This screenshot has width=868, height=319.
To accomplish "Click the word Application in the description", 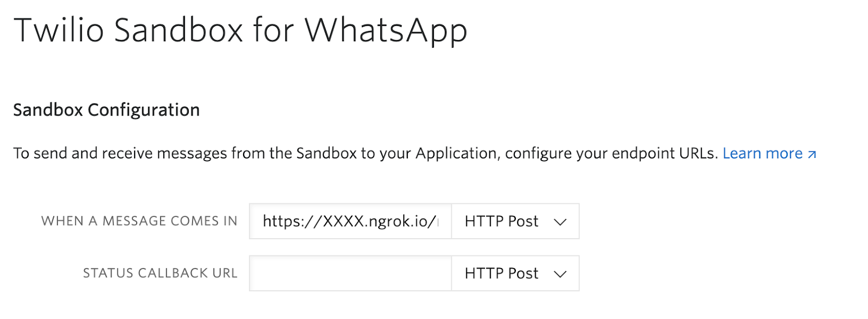I will coord(456,154).
